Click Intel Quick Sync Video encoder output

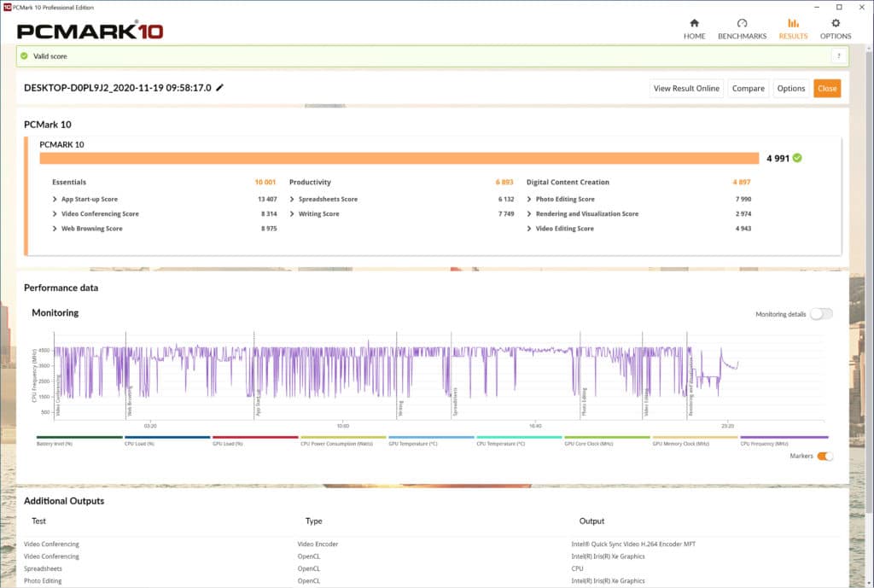(633, 544)
